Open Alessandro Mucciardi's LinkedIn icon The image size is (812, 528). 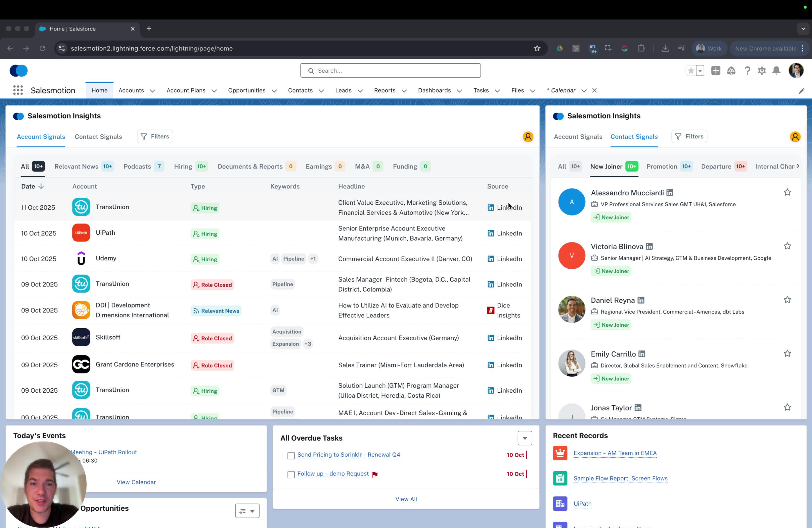[670, 193]
